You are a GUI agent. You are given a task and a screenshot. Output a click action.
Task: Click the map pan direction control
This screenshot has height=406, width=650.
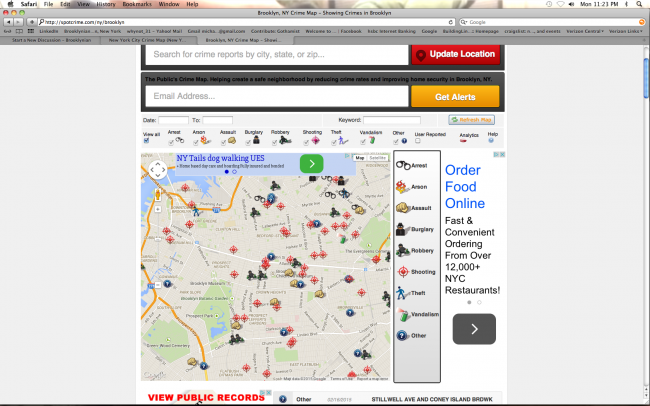pos(158,170)
